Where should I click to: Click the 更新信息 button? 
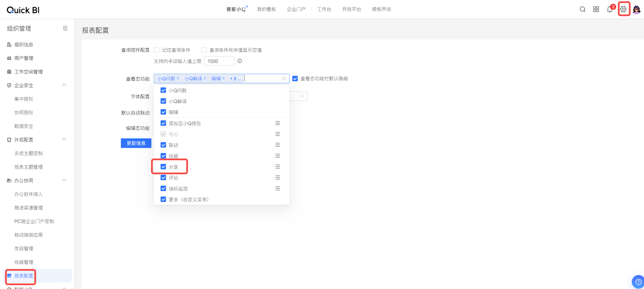(x=136, y=143)
